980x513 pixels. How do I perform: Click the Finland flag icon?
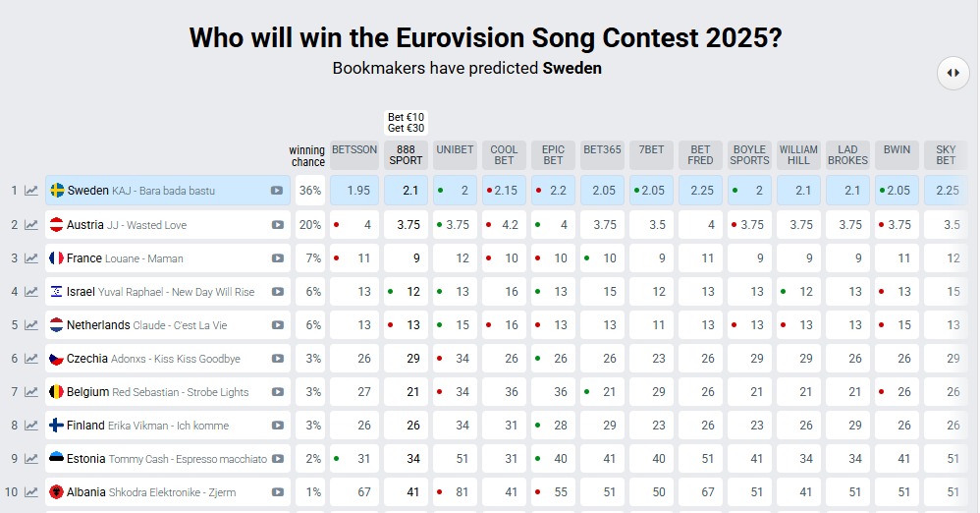57,426
